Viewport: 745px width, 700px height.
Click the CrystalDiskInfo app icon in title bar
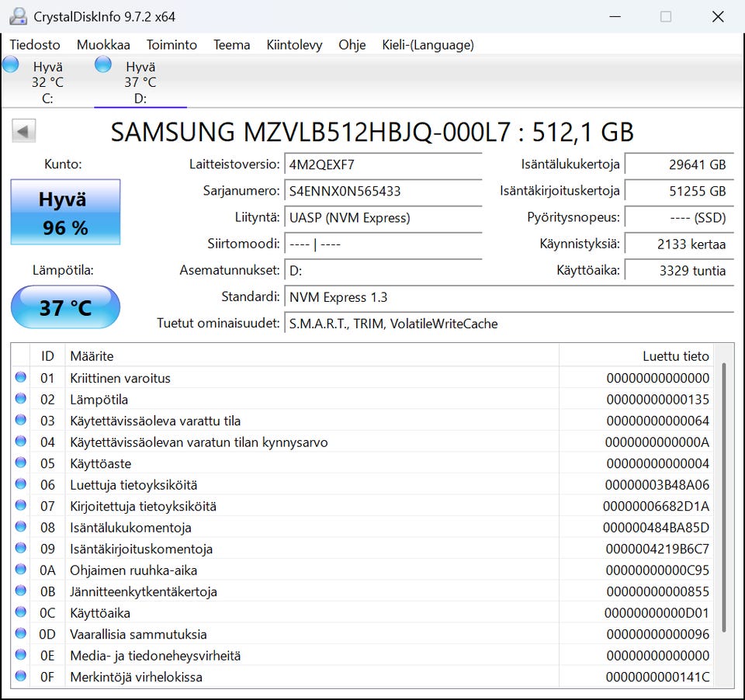point(17,16)
